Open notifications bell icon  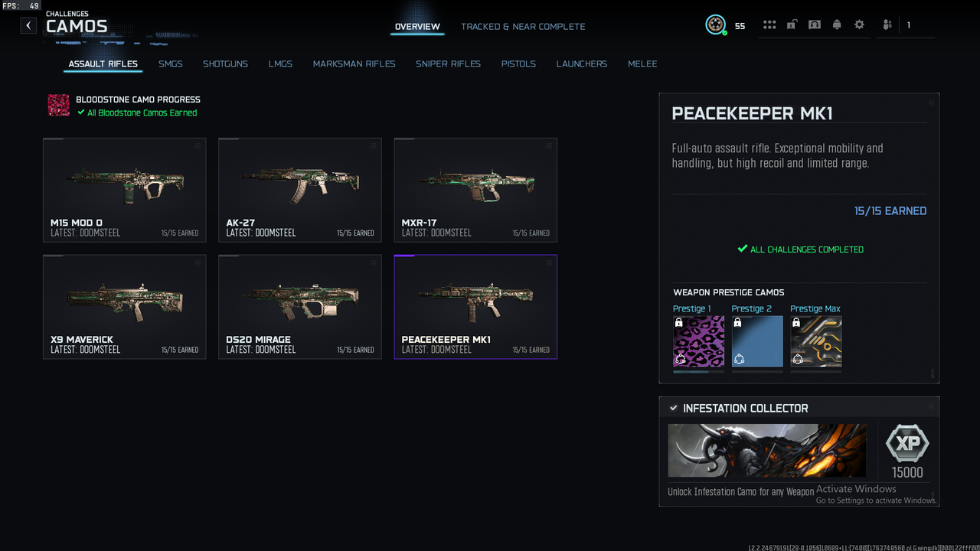pos(837,25)
